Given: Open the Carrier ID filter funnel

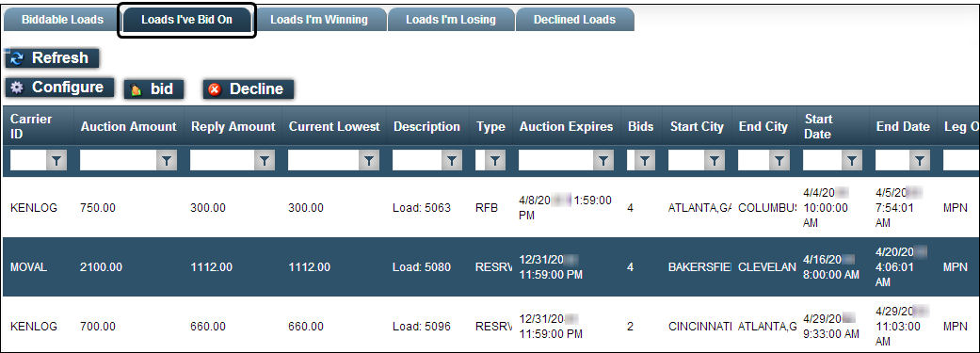Looking at the screenshot, I should tap(56, 161).
